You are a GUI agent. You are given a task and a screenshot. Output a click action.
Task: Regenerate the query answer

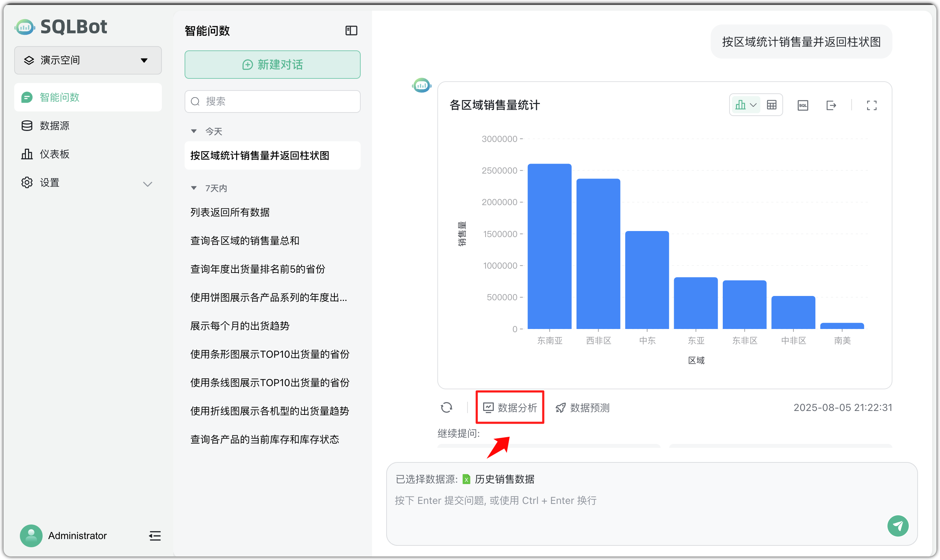pos(447,407)
